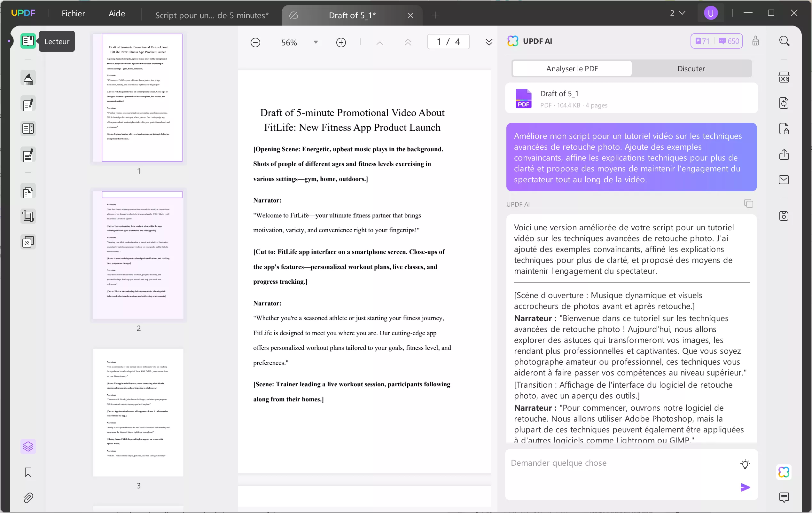
Task: Toggle the prompt suggestions lightbulb
Action: [745, 464]
